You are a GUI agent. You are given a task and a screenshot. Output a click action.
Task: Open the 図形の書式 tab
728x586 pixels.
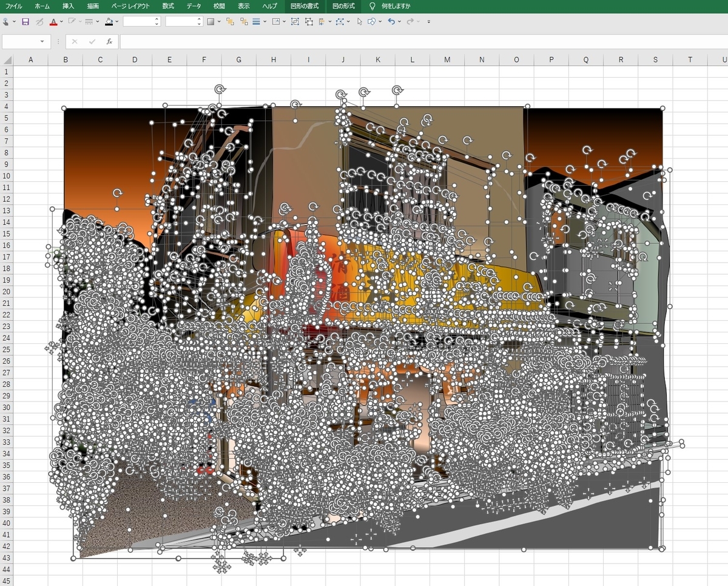click(x=305, y=6)
